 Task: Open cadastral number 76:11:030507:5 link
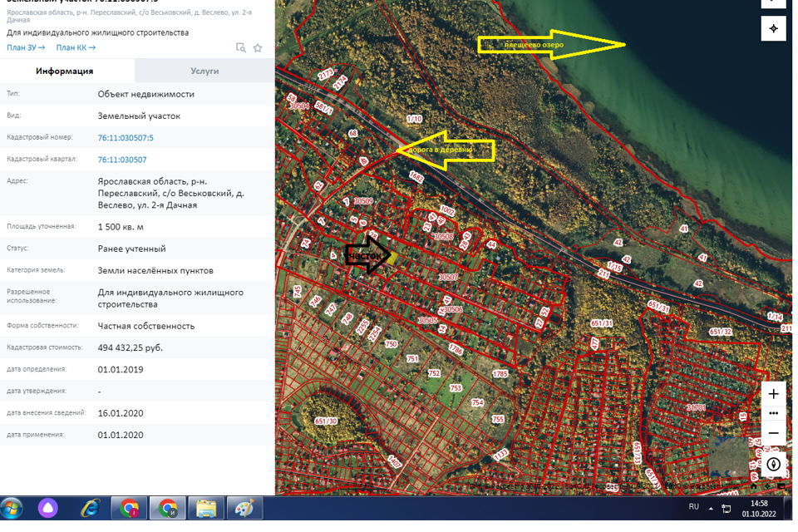pos(126,138)
